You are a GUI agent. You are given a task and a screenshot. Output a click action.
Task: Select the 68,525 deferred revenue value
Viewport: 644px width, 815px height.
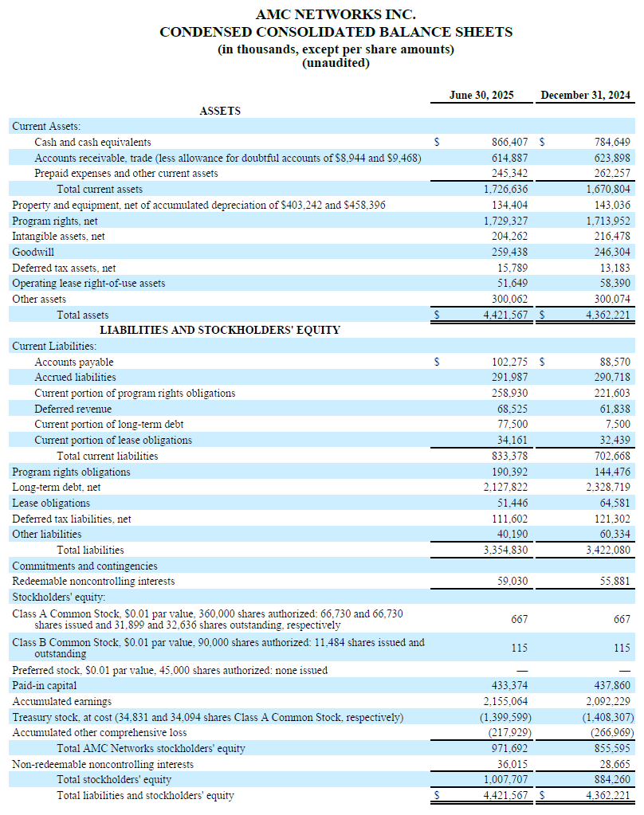point(512,409)
